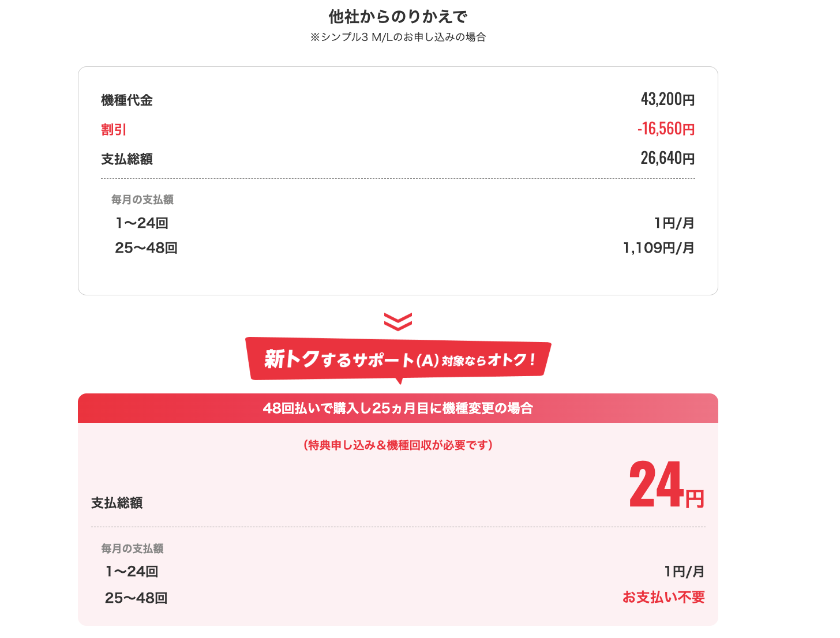Click 1円/月 in the pink card
The width and height of the screenshot is (840, 638).
coord(684,572)
